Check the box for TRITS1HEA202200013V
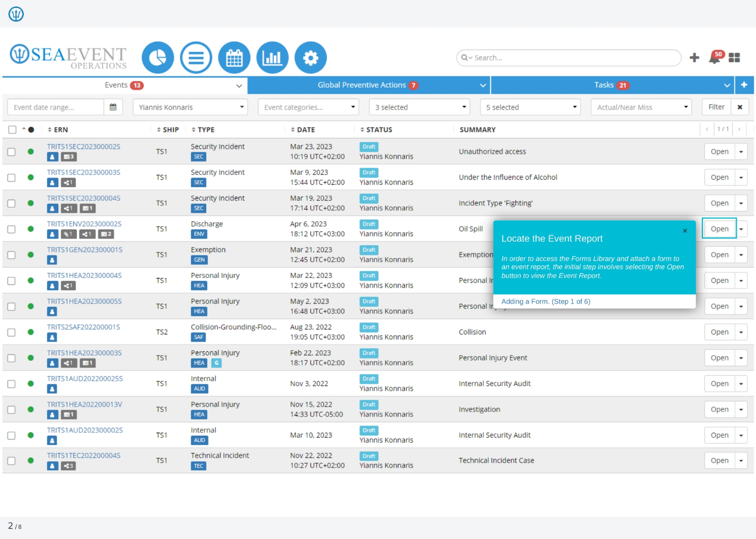 point(11,410)
